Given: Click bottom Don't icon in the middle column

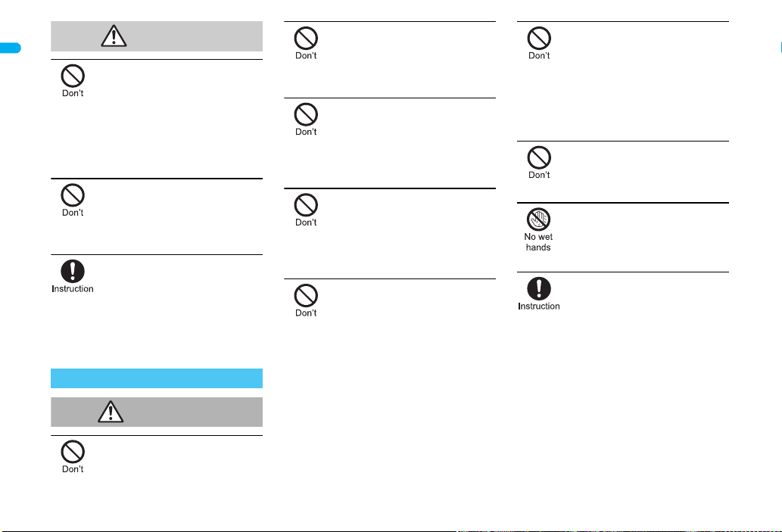Looking at the screenshot, I should [x=307, y=296].
